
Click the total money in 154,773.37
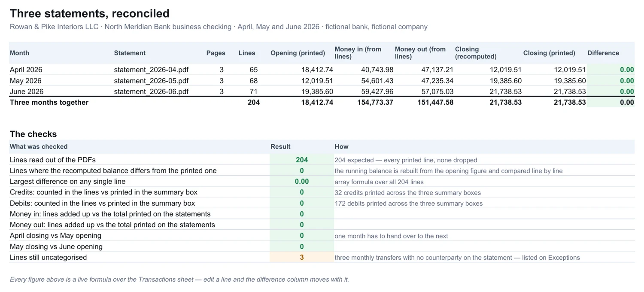(x=375, y=102)
